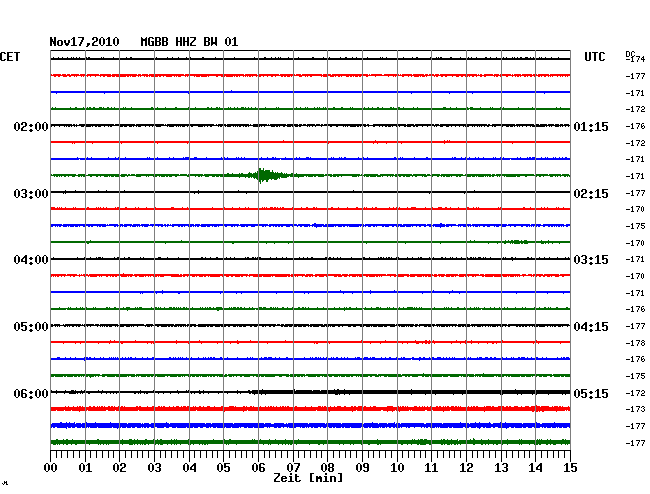Click the 03 minute axis tick label

point(154,467)
